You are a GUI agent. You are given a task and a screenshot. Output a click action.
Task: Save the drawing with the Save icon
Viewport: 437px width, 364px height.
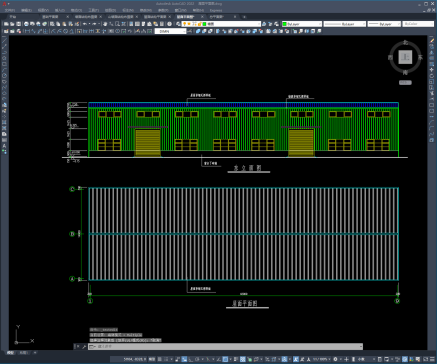pyautogui.click(x=19, y=24)
